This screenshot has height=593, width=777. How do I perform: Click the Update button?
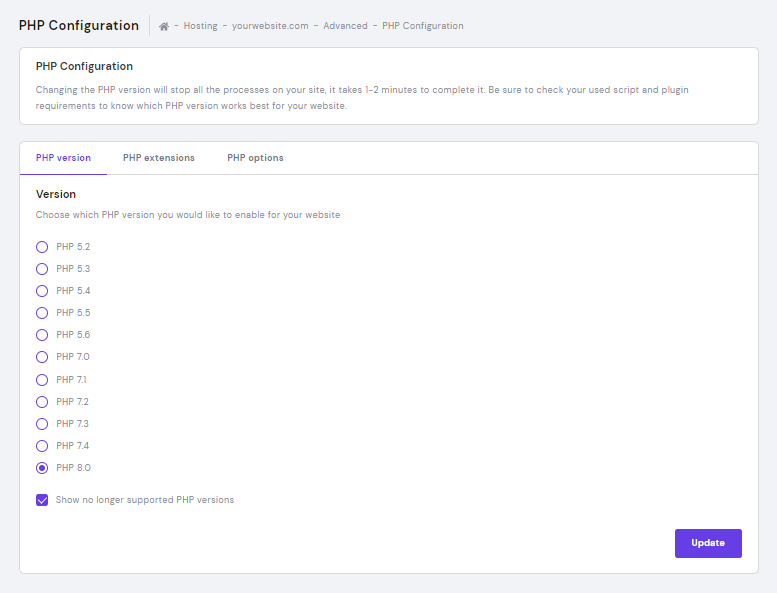[x=708, y=543]
